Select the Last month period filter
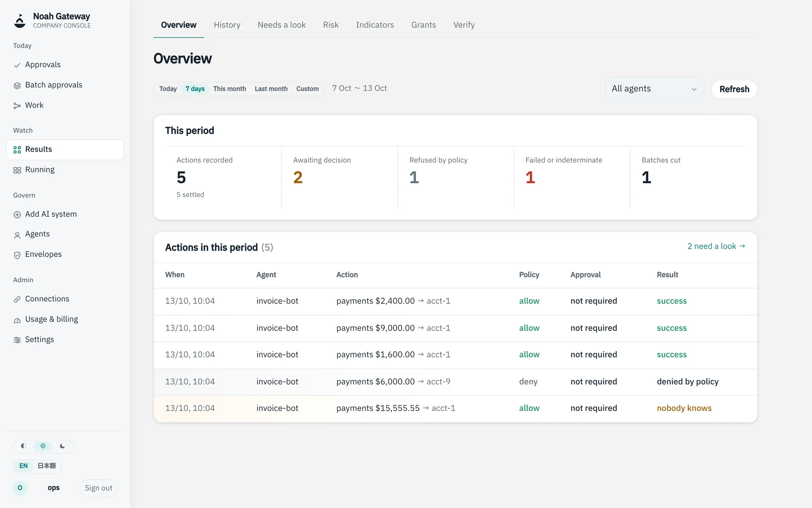The width and height of the screenshot is (812, 508). click(x=271, y=89)
